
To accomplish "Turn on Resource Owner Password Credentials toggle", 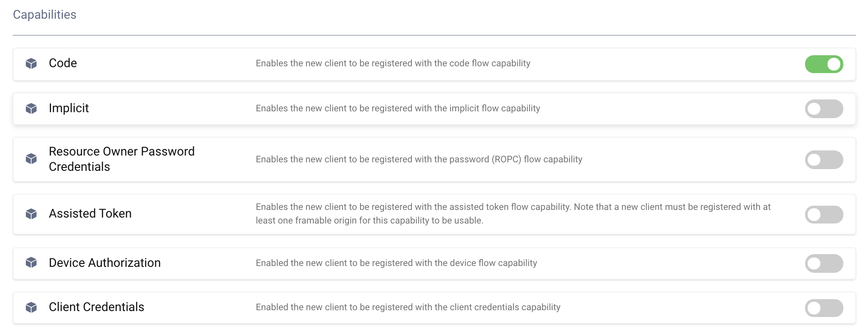I will click(823, 160).
